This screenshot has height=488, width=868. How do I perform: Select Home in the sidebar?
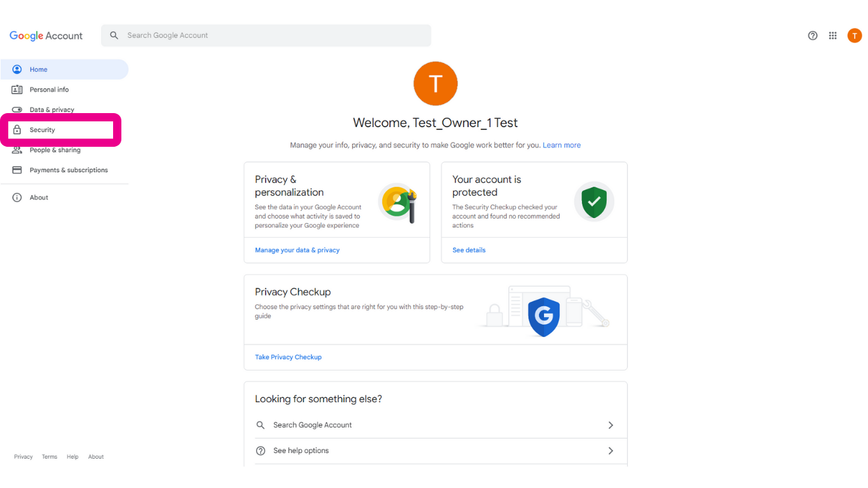coord(64,69)
